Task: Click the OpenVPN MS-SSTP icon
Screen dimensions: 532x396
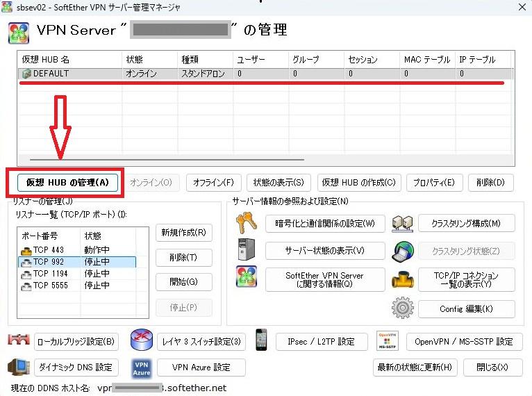Action: tap(387, 340)
